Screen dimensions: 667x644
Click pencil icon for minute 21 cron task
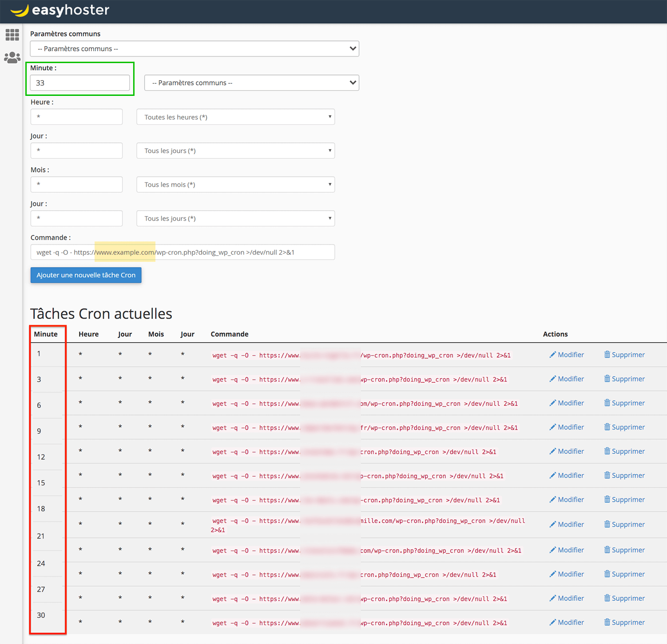point(552,524)
